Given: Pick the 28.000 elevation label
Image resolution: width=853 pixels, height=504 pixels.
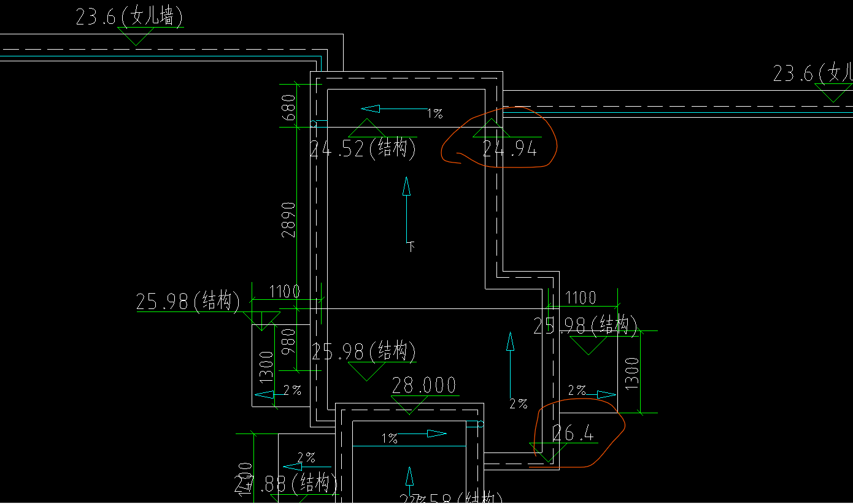Looking at the screenshot, I should click(424, 385).
